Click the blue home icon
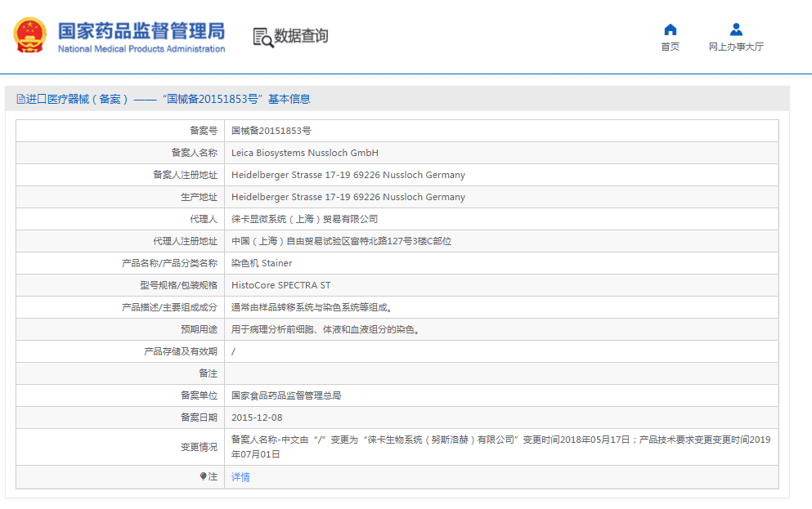Image resolution: width=812 pixels, height=509 pixels. click(x=670, y=29)
